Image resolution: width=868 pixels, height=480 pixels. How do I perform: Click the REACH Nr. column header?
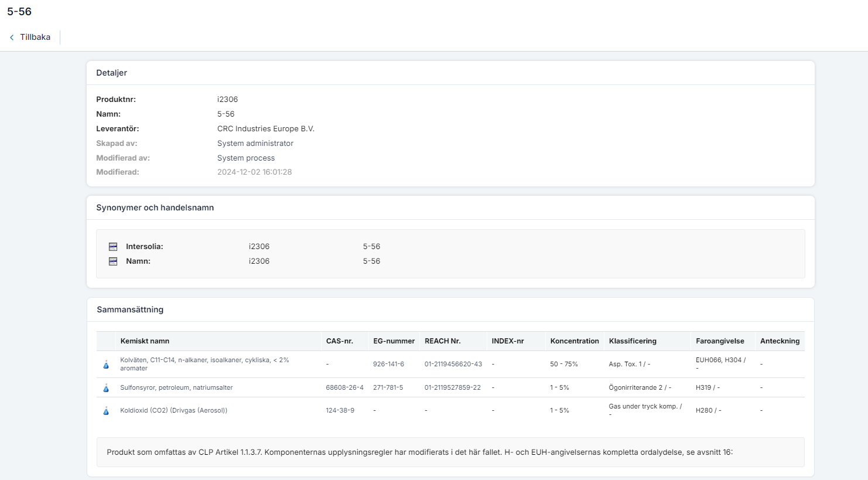click(x=442, y=341)
